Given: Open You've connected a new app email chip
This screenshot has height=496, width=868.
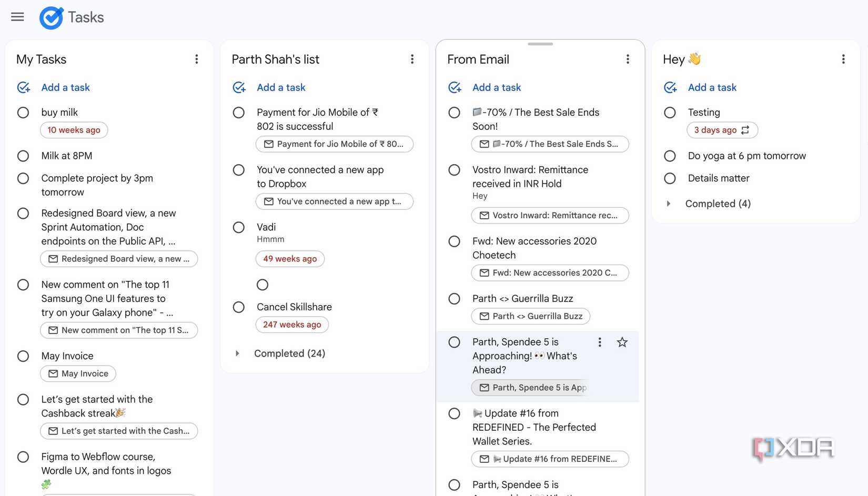Looking at the screenshot, I should click(x=335, y=201).
